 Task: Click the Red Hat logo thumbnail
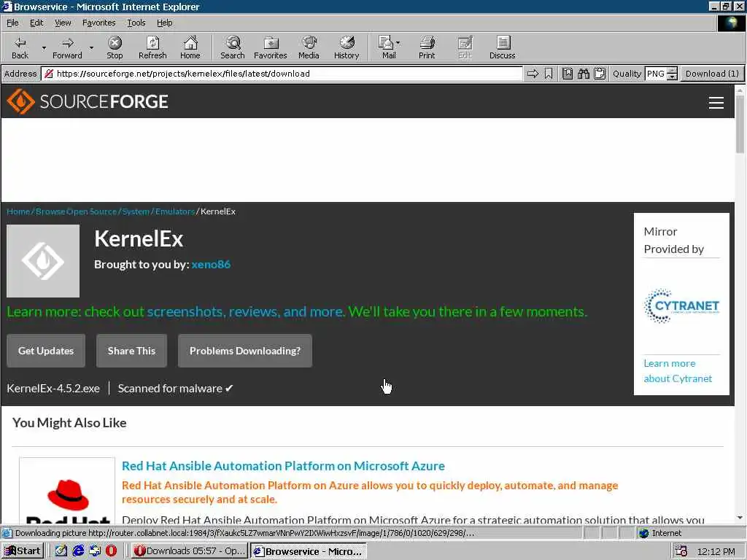coord(67,491)
